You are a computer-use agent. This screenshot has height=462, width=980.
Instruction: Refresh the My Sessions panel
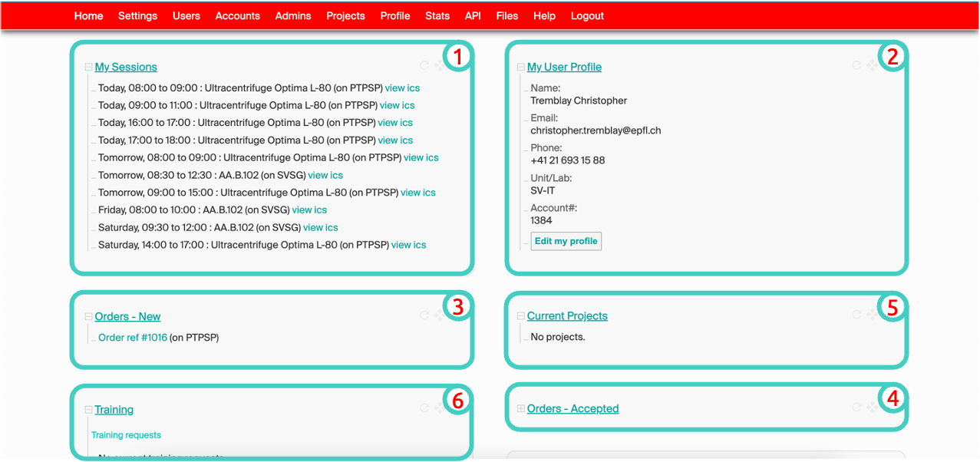coord(424,66)
